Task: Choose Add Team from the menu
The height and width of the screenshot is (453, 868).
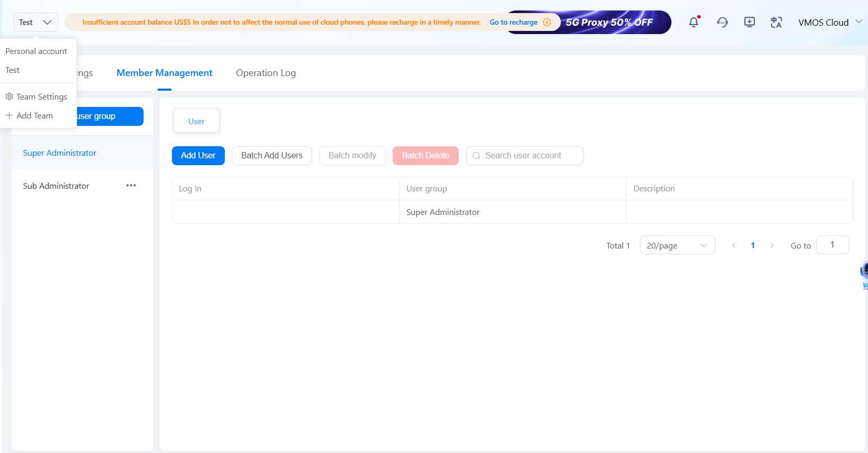Action: click(x=29, y=115)
